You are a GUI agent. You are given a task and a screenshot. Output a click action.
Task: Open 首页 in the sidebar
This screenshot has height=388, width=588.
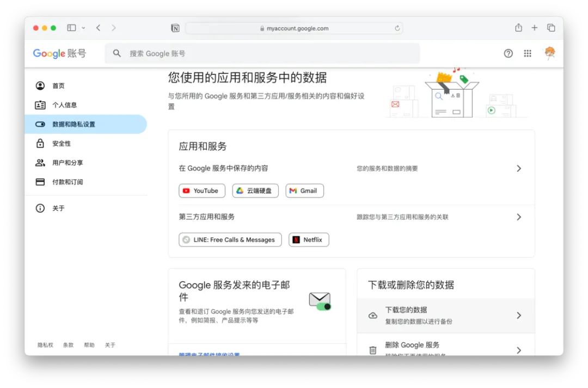(86, 85)
